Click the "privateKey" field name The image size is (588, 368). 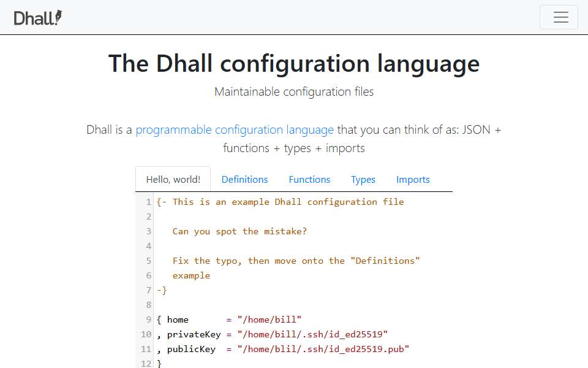click(x=194, y=334)
